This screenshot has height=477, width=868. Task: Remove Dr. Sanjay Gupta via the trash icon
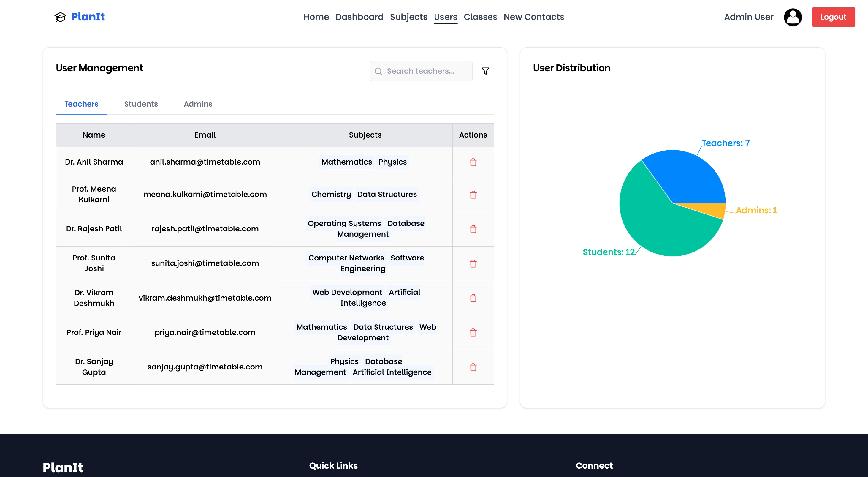coord(473,367)
